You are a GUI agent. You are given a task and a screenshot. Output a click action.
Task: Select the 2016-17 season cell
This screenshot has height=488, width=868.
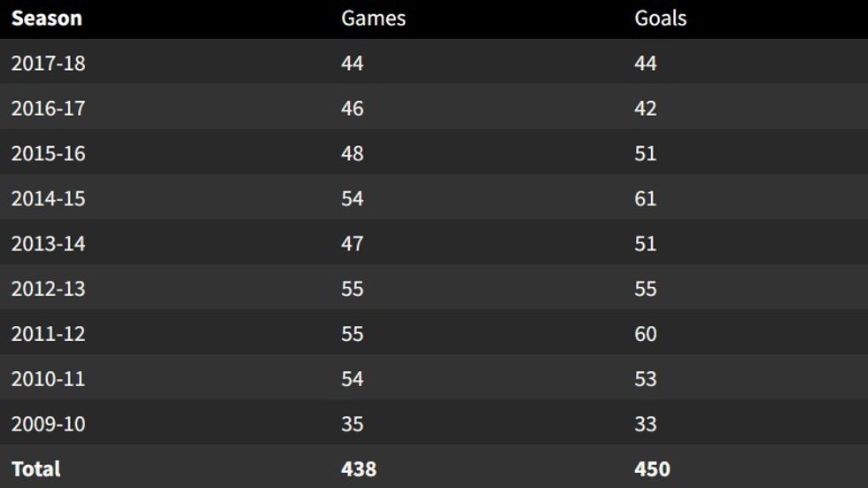click(x=48, y=109)
